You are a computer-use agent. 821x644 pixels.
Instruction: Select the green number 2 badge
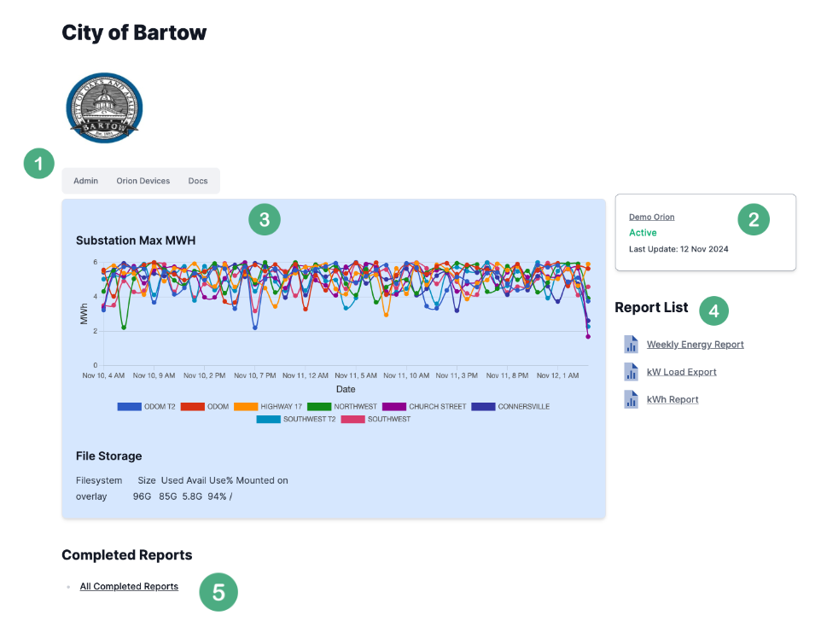click(754, 219)
